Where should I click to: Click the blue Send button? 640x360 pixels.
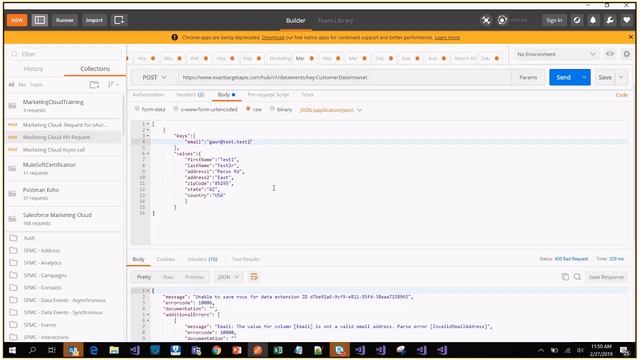(564, 77)
